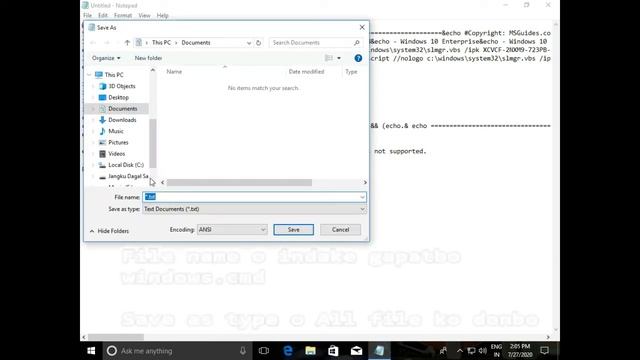The height and width of the screenshot is (360, 640).
Task: Select Desktop in the navigation tree
Action: pyautogui.click(x=118, y=98)
